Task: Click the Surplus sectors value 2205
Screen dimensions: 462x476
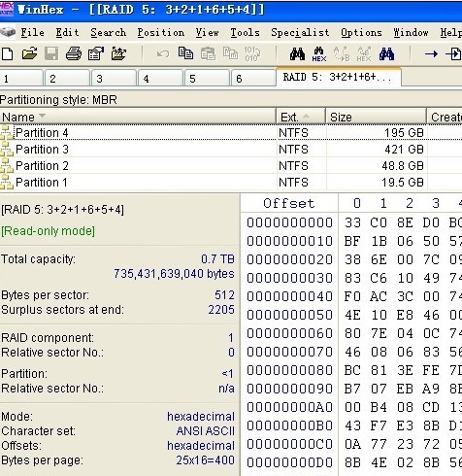Action: pyautogui.click(x=221, y=310)
